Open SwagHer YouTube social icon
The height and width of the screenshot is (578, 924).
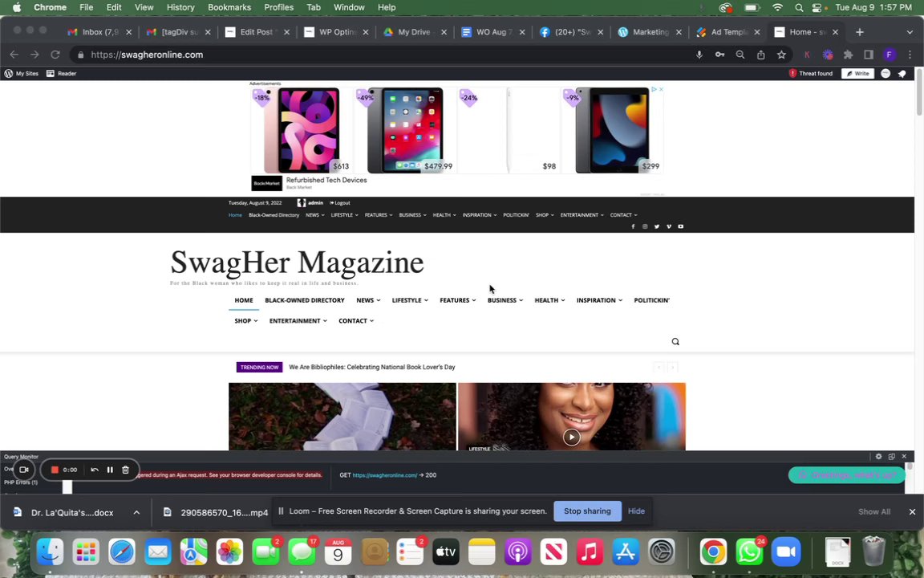pos(681,226)
